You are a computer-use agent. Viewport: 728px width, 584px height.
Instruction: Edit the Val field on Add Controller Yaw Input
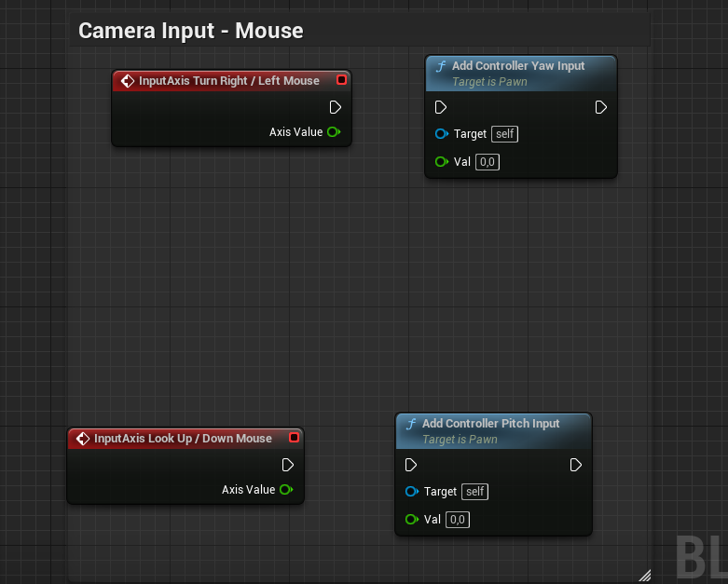pyautogui.click(x=487, y=162)
